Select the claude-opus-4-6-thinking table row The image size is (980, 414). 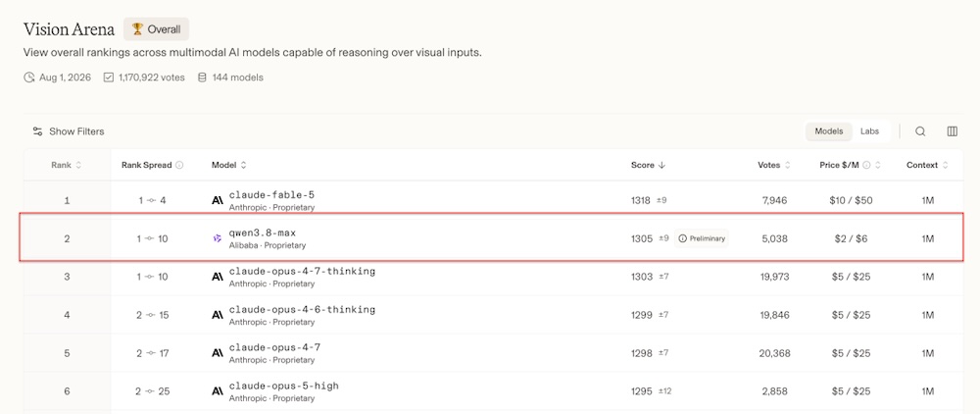point(494,315)
